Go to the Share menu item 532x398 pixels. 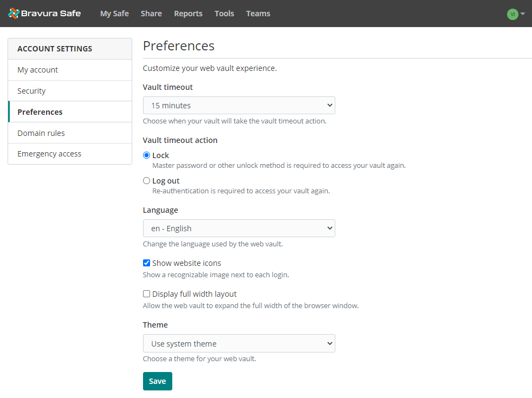coord(151,14)
